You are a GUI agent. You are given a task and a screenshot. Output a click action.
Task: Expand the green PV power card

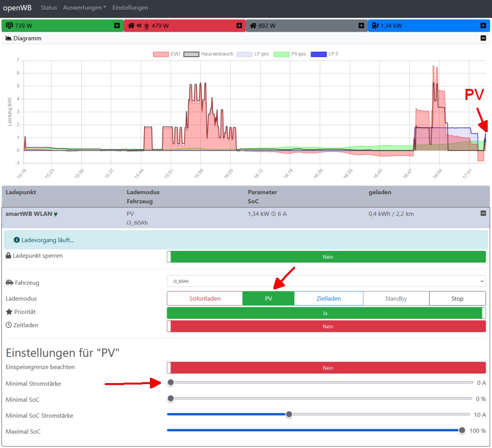pyautogui.click(x=117, y=25)
